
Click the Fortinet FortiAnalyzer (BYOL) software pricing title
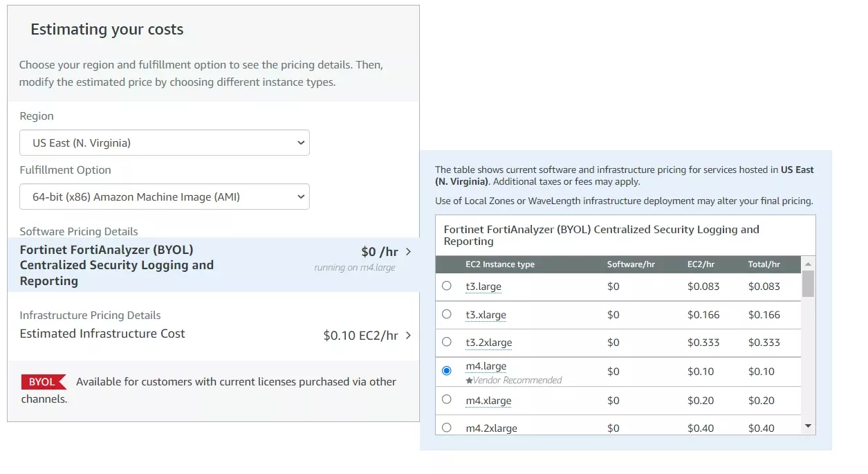click(117, 265)
